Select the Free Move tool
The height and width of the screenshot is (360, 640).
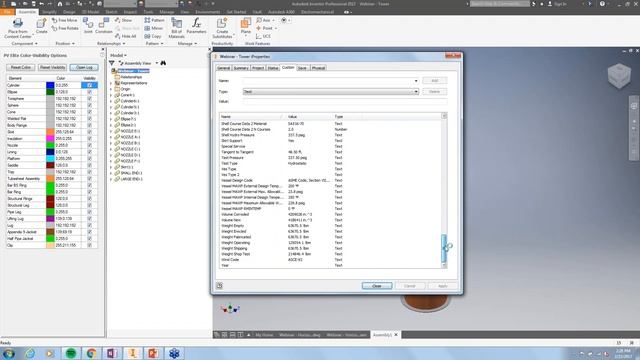tap(64, 20)
